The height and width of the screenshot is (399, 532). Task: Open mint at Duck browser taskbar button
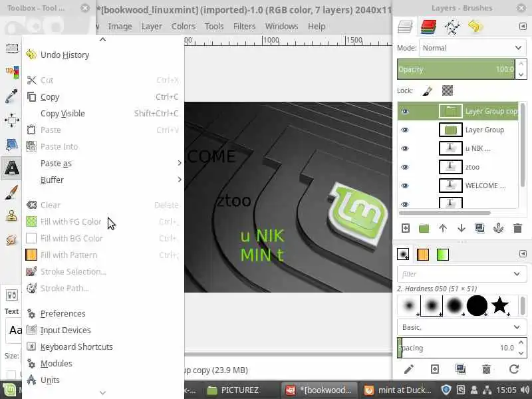click(398, 390)
